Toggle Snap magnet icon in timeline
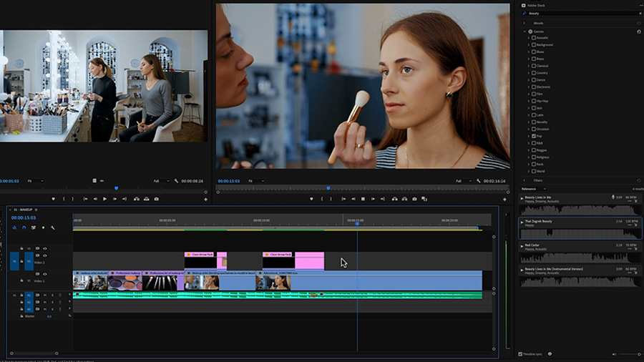Screen dimensions: 644x362 click(x=24, y=228)
